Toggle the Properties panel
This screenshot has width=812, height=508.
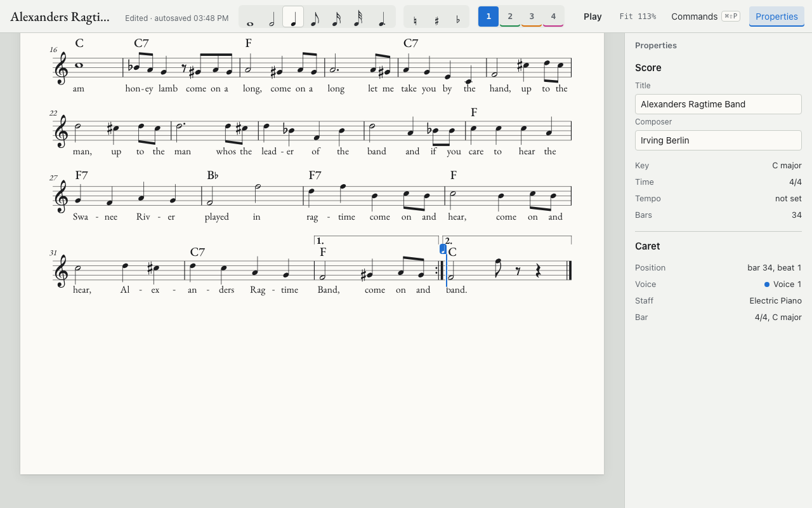coord(776,17)
